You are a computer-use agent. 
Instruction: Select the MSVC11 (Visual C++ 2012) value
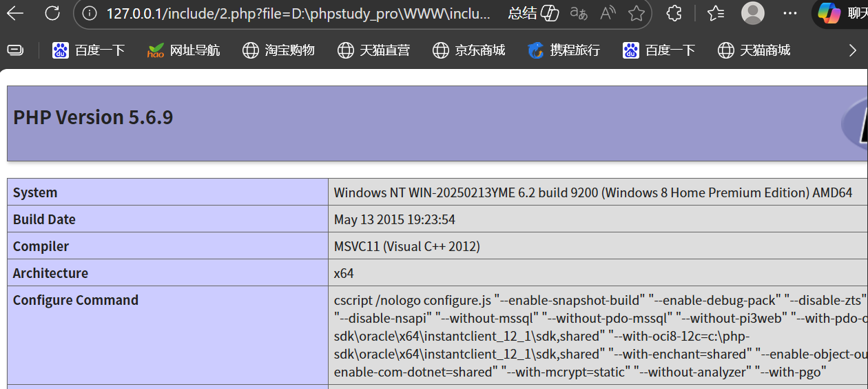407,246
